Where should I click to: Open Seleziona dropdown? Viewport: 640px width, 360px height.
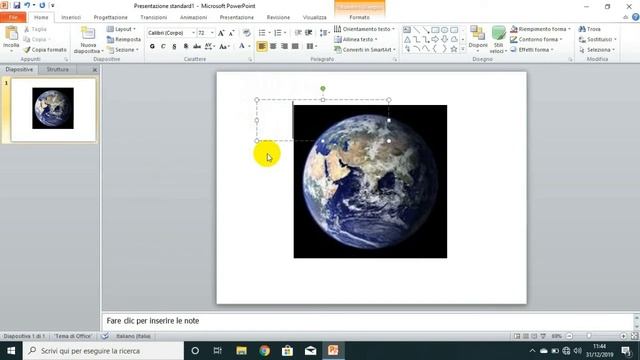pos(597,50)
